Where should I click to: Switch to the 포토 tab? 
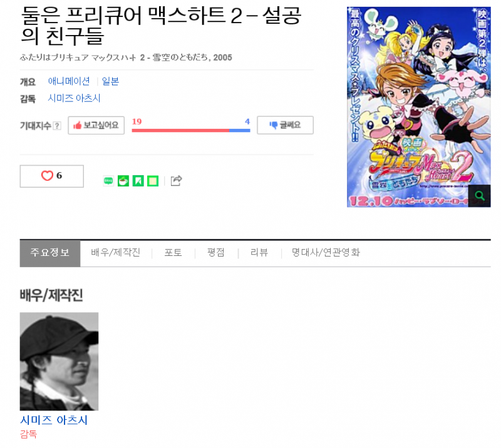click(173, 253)
